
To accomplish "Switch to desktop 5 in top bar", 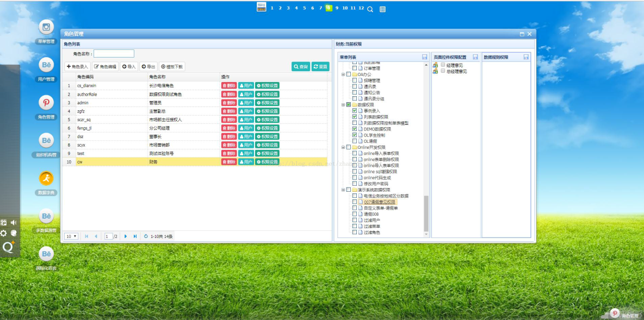I will tap(305, 8).
